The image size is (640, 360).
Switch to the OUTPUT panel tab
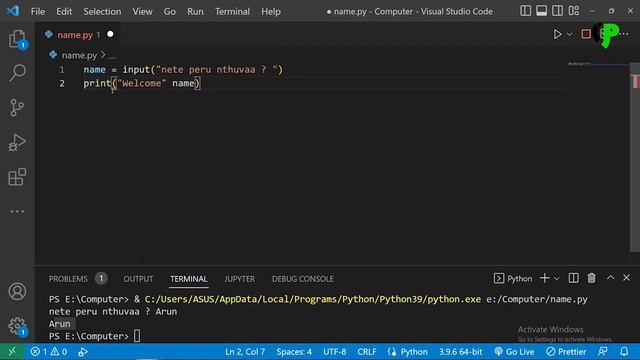(x=138, y=279)
